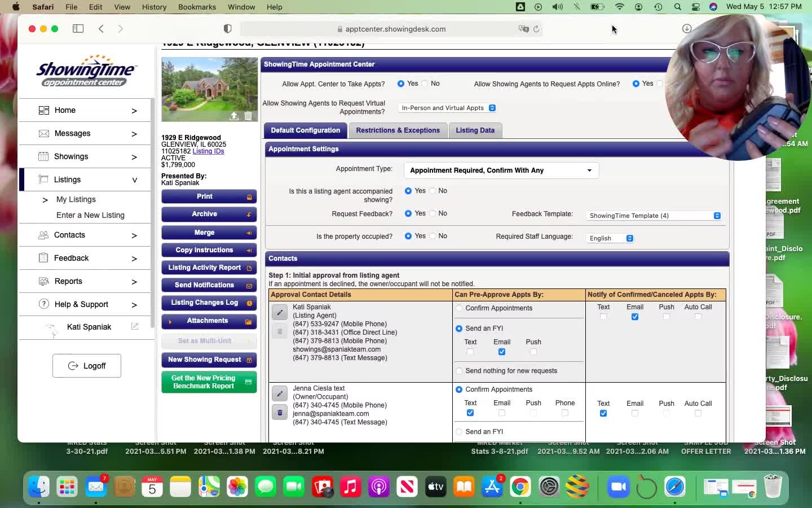Open the Appointment Type dropdown

(501, 170)
